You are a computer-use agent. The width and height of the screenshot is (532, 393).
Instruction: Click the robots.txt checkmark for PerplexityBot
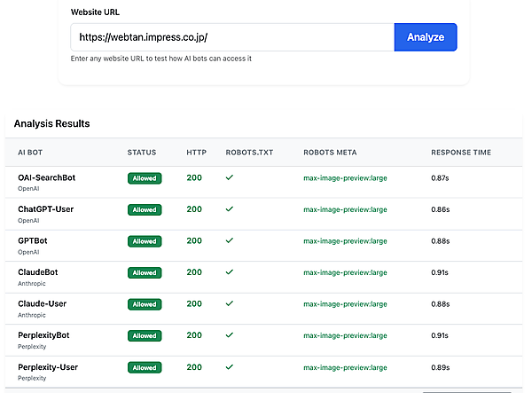tap(230, 335)
